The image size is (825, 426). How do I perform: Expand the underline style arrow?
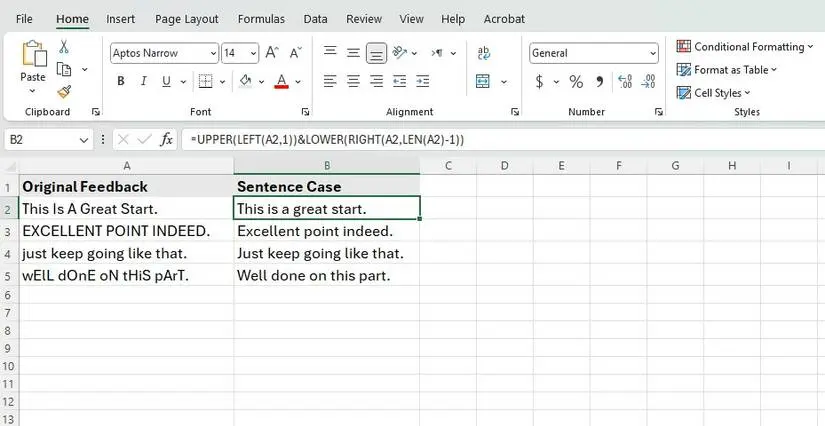tap(183, 82)
